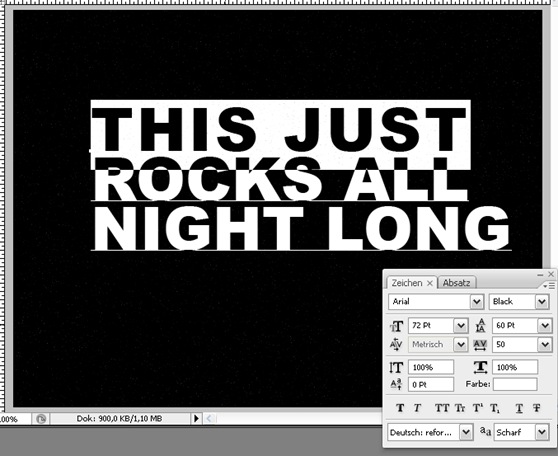Apply Subscript text style
The height and width of the screenshot is (456, 558).
[x=495, y=408]
